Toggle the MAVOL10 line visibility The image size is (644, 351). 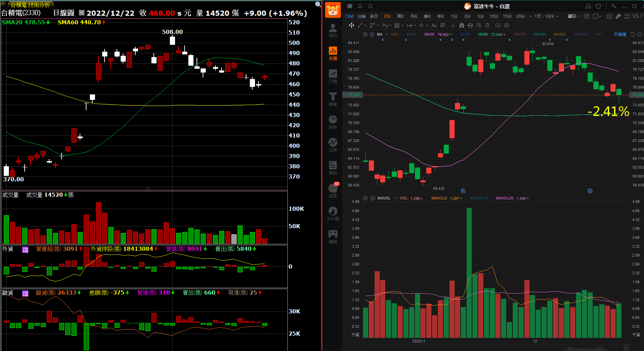click(x=480, y=198)
